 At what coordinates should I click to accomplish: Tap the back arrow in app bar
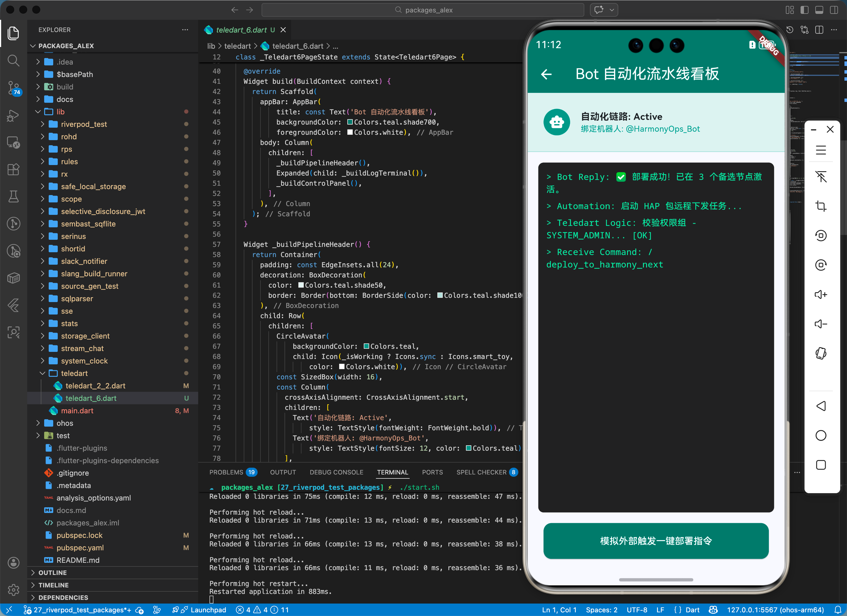point(546,74)
